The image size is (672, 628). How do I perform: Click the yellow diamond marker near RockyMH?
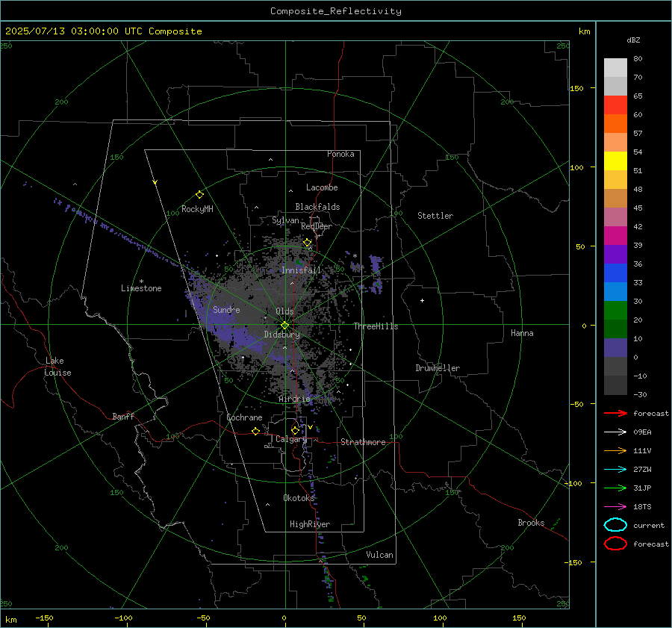(199, 195)
